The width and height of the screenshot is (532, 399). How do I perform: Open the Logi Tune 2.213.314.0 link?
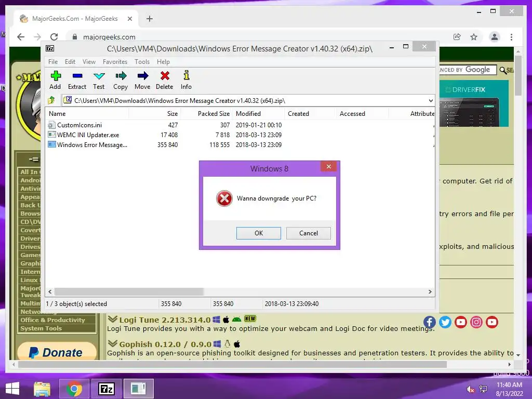[165, 320]
